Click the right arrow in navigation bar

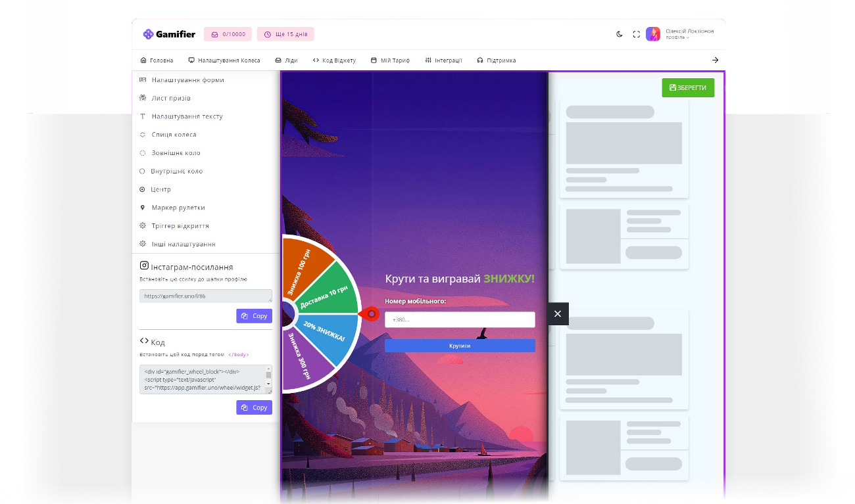(715, 60)
